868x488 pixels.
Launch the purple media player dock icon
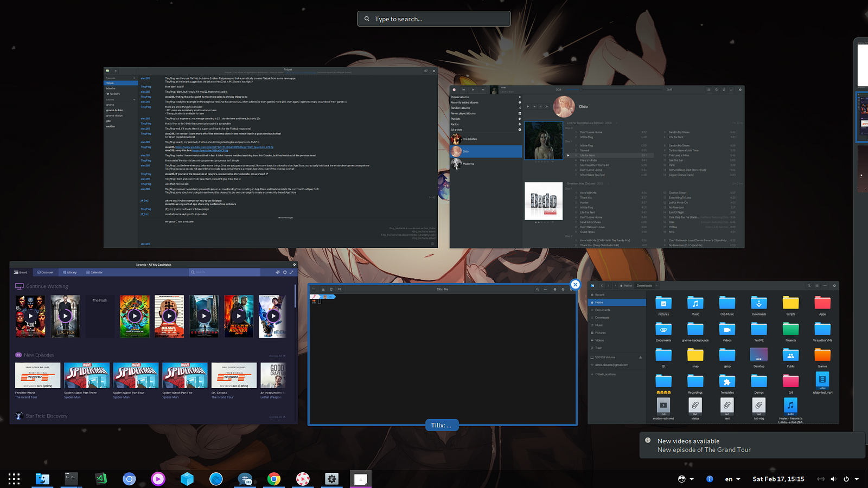[x=158, y=479]
